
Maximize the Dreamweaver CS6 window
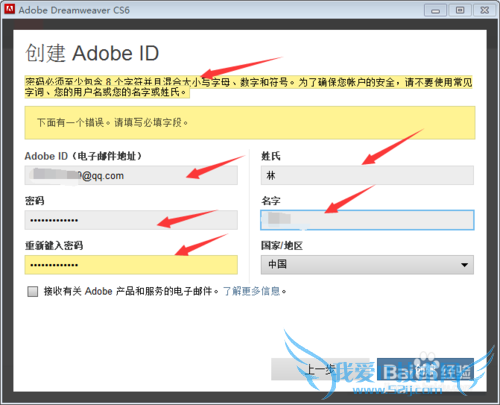tap(460, 10)
